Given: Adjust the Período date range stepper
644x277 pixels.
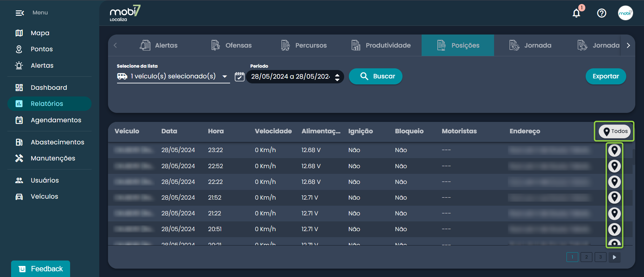Looking at the screenshot, I should pos(337,77).
